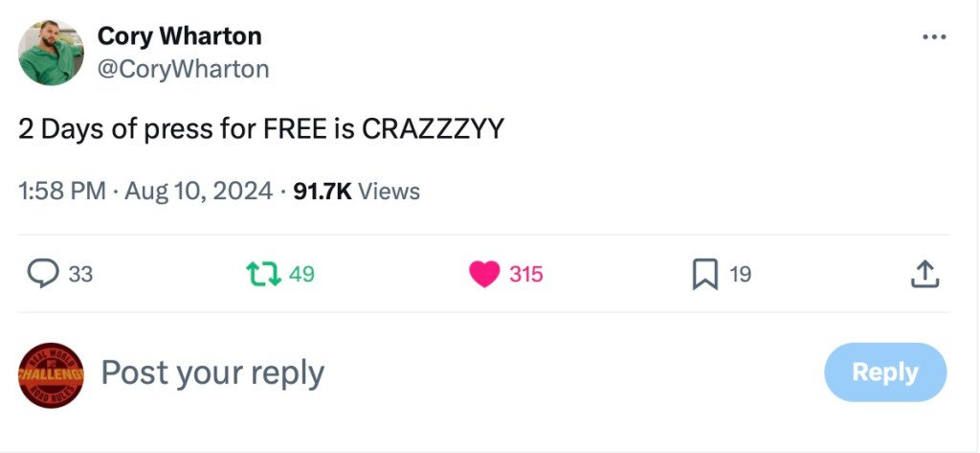The image size is (980, 453).
Task: Click the reply speech bubble icon
Action: (x=44, y=275)
